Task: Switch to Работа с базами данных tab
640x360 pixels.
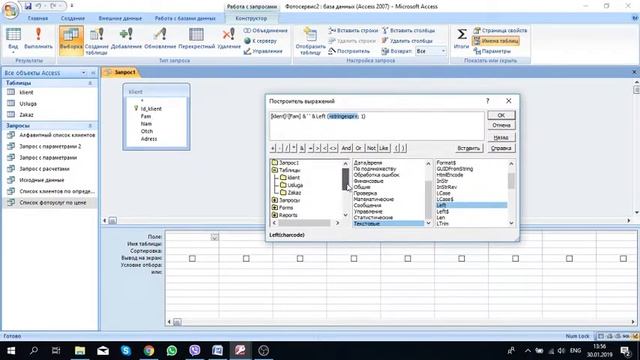Action: click(x=185, y=18)
